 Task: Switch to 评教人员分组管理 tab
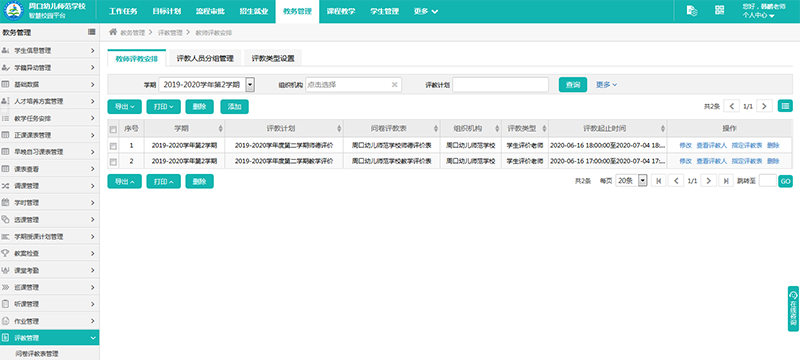[x=205, y=59]
